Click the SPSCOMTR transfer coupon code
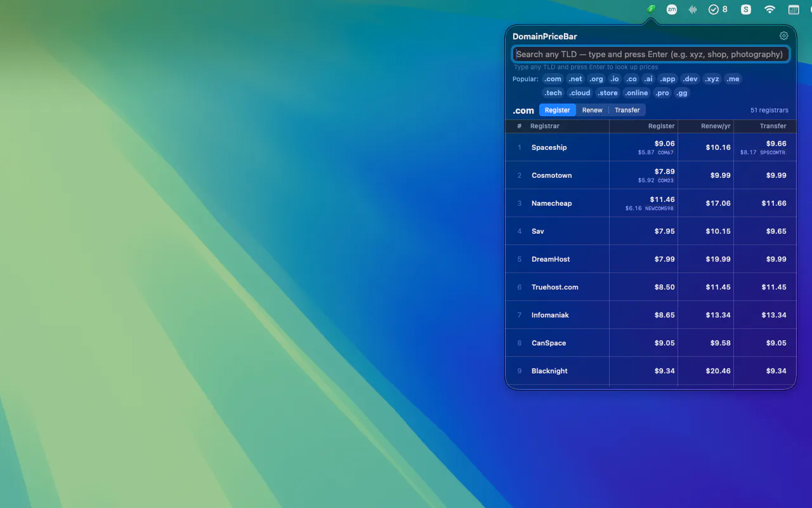812x508 pixels. point(773,152)
